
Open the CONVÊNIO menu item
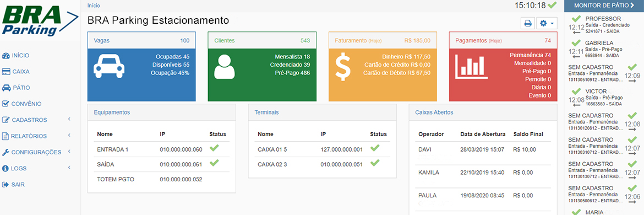(22, 104)
